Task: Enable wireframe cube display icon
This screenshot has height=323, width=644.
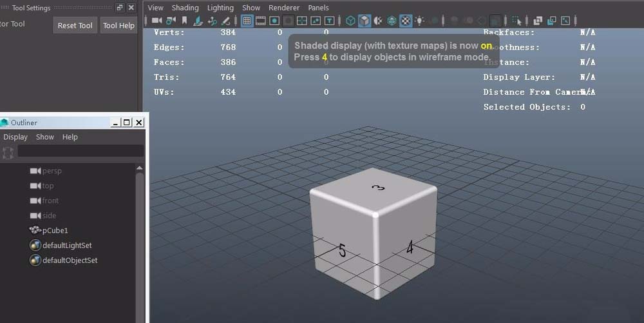Action: click(x=350, y=21)
